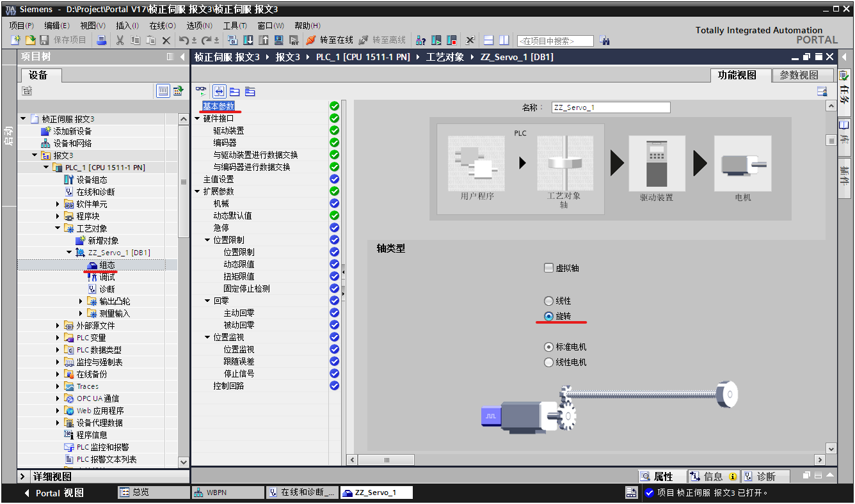Click the copy toolbar icon
Image resolution: width=855 pixels, height=504 pixels.
pyautogui.click(x=135, y=40)
